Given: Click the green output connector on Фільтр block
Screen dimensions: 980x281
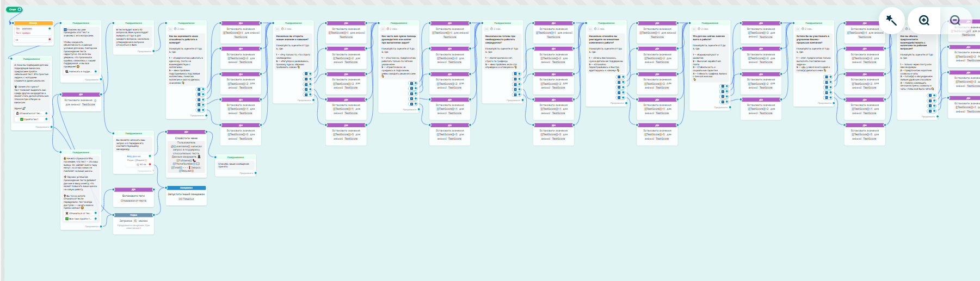Looking at the screenshot, I should (x=50, y=28).
